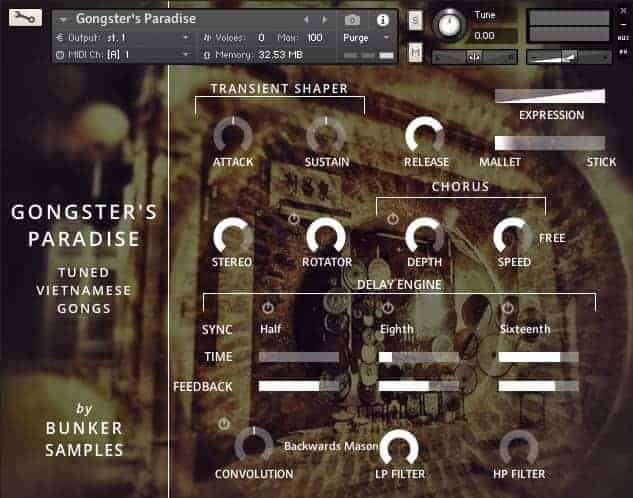
Task: Click the Sixteenth delay Feedback slider
Action: coord(539,386)
